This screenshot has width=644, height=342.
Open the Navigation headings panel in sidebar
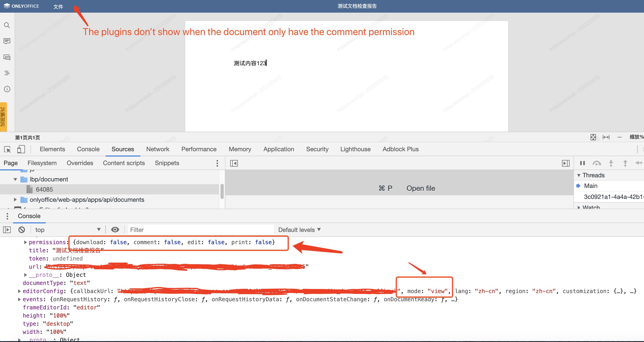[x=7, y=73]
